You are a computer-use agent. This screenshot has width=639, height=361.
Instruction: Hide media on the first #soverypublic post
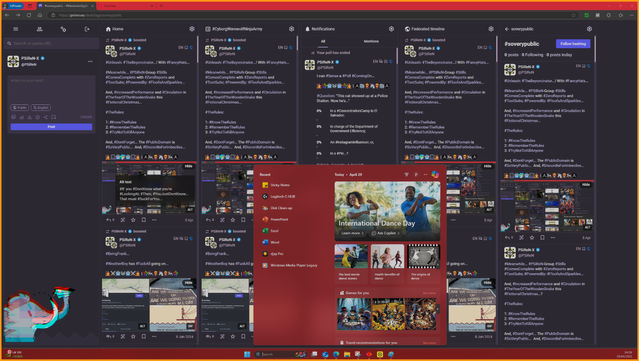pos(586,185)
